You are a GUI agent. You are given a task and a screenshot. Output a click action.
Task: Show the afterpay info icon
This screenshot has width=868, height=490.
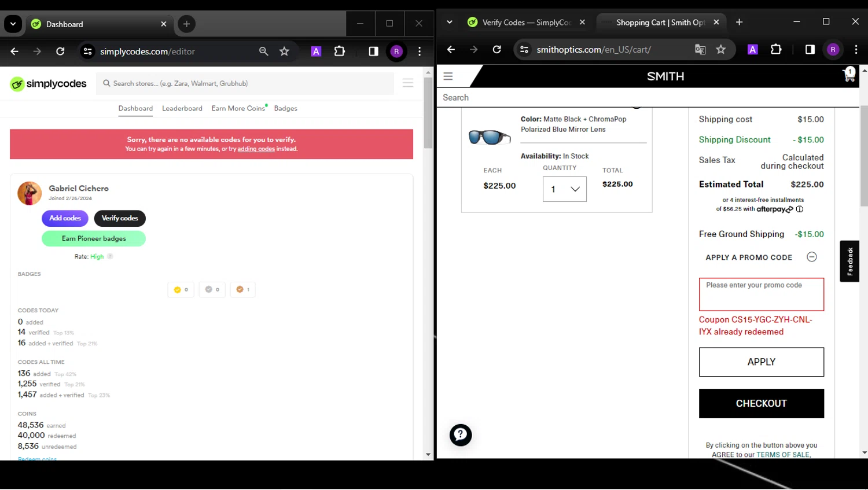[800, 209]
